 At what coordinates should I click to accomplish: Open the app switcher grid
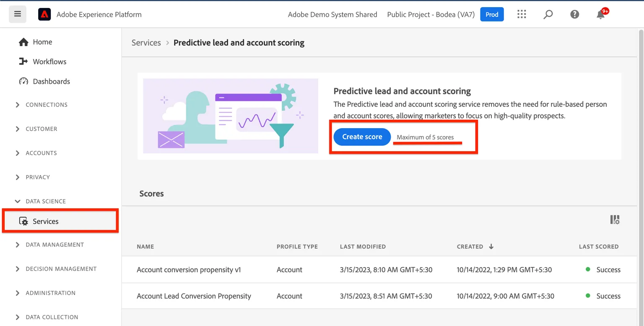(x=522, y=14)
